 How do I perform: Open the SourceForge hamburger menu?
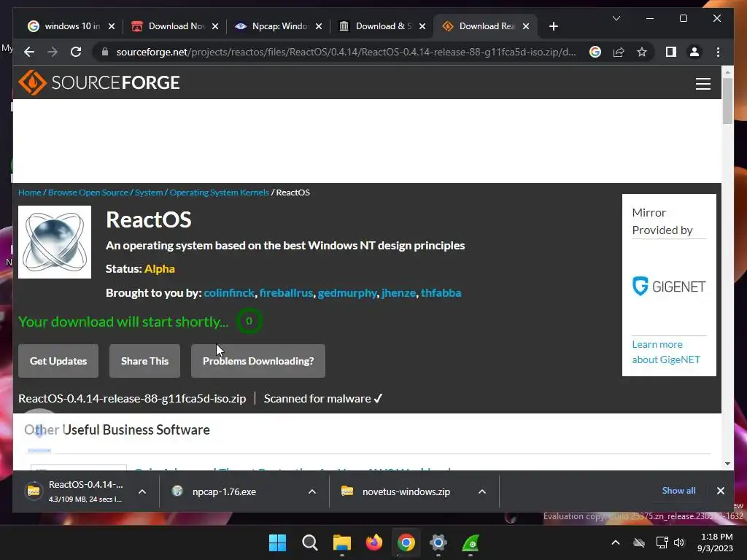click(703, 84)
